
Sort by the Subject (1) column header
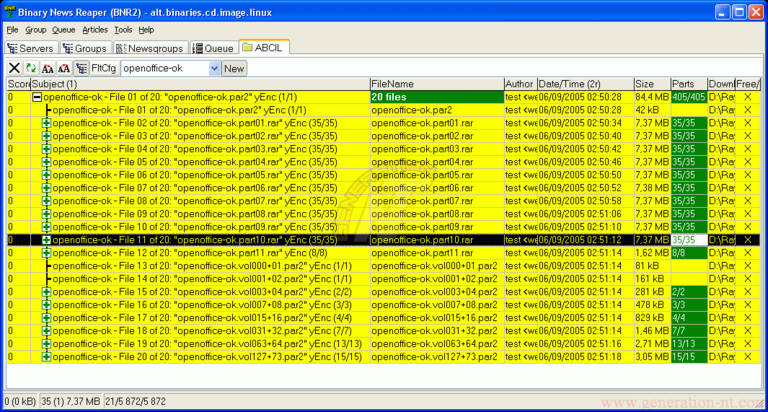[200, 84]
